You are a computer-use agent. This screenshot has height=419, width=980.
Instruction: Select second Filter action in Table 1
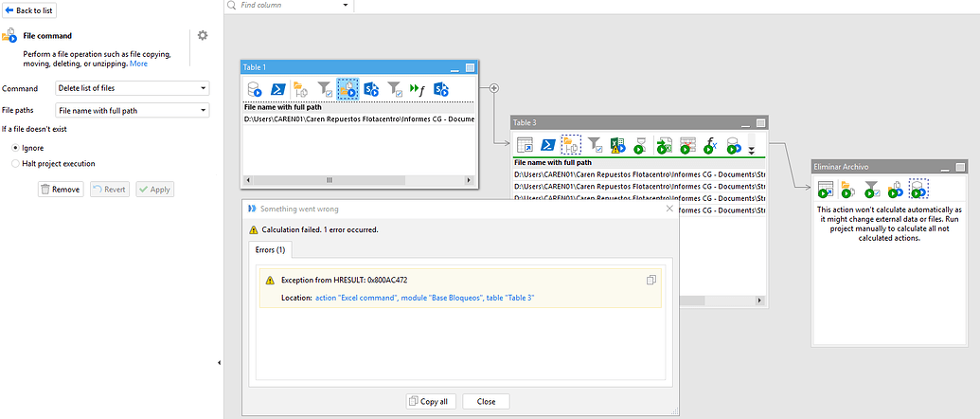394,89
